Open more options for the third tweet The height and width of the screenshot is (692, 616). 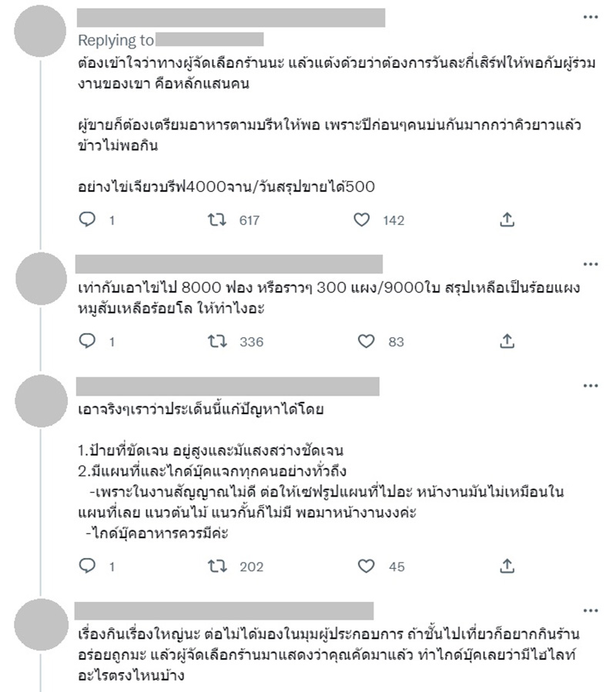tap(591, 384)
